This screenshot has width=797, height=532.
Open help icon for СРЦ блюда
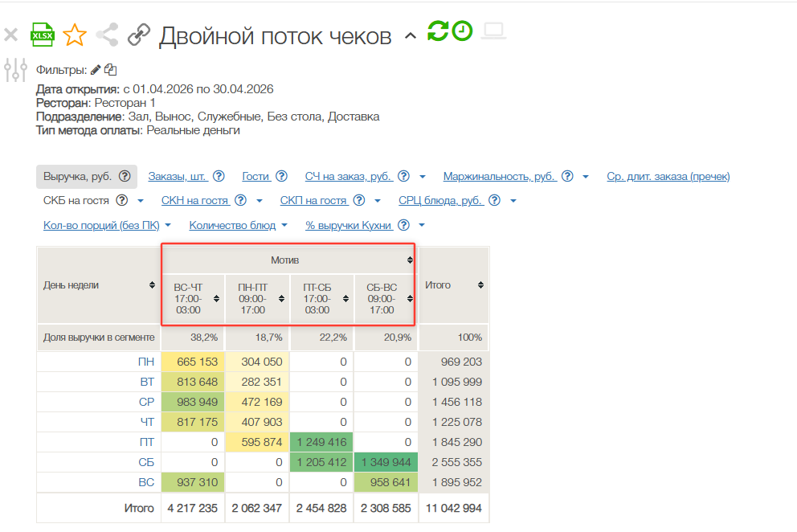point(495,200)
